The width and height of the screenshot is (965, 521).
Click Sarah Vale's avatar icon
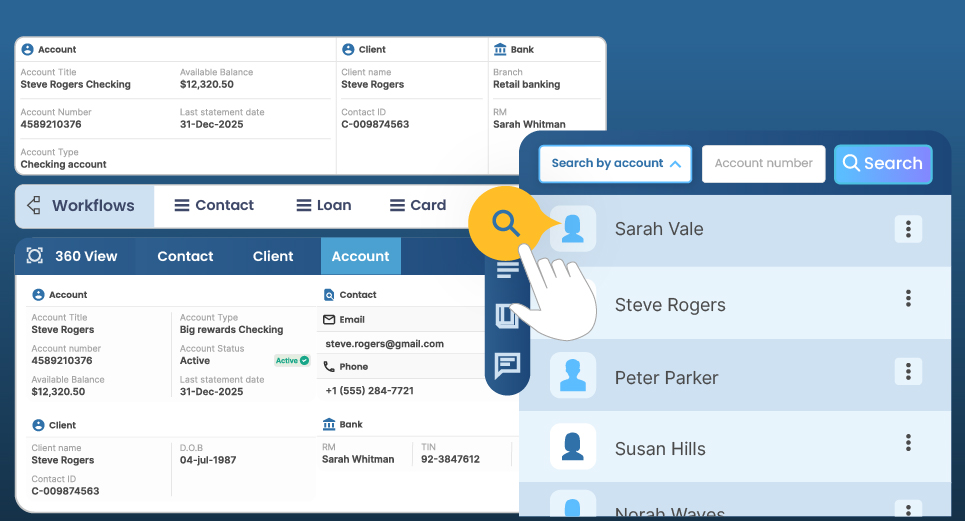tap(572, 229)
